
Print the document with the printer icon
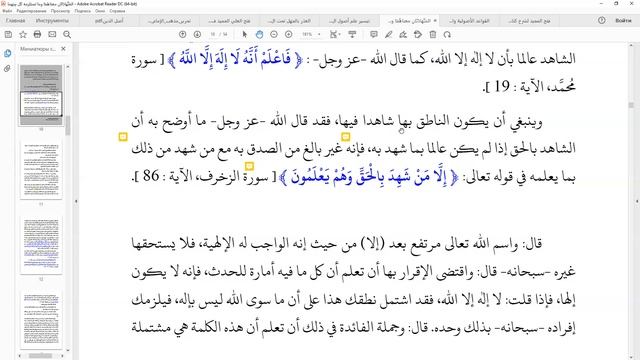[37, 35]
